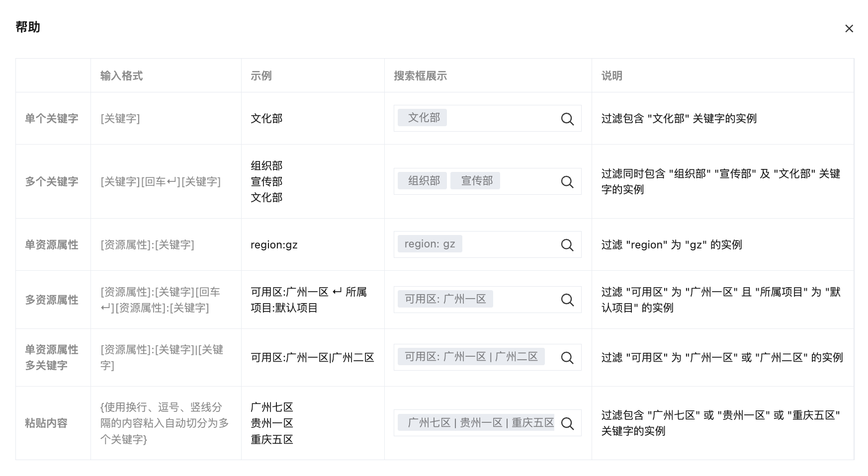Click the 单资源属性 row label
868x476 pixels.
(x=52, y=244)
